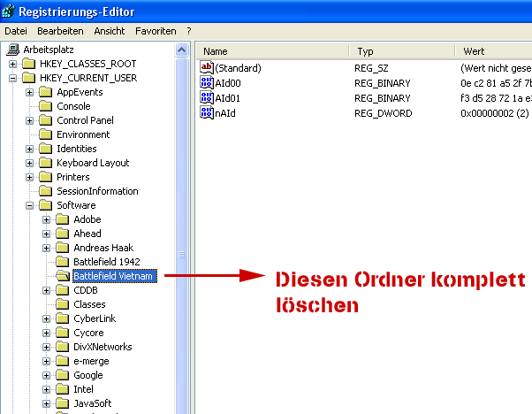Select the Classes key label
Image resolution: width=532 pixels, height=414 pixels.
[89, 304]
